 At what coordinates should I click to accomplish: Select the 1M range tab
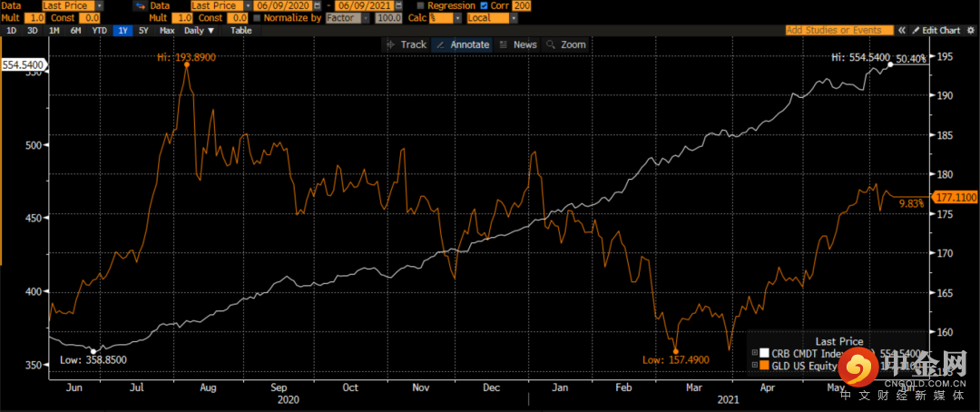[54, 30]
